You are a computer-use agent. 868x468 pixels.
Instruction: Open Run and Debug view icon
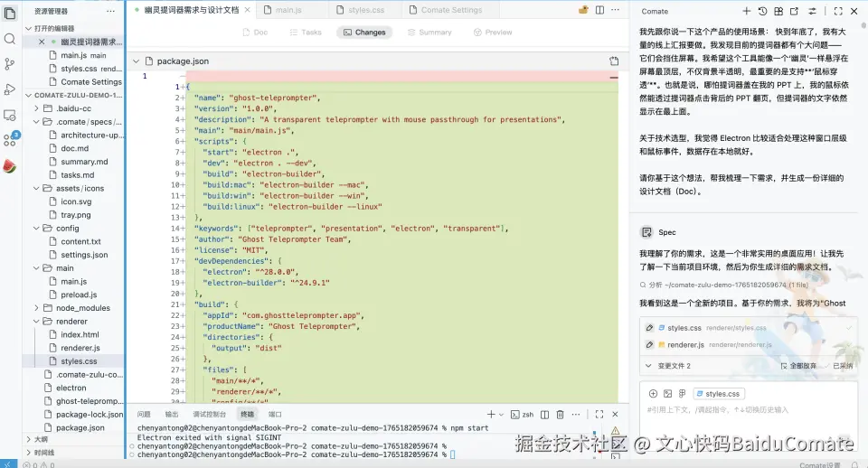[x=9, y=89]
